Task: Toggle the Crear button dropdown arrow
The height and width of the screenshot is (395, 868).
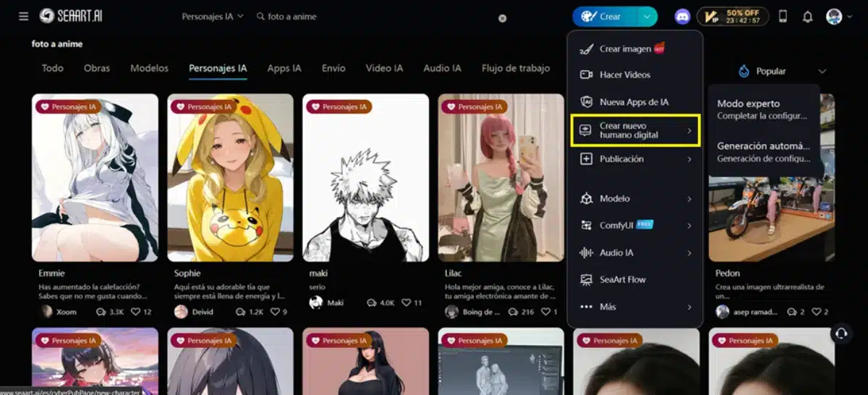Action: coord(647,17)
